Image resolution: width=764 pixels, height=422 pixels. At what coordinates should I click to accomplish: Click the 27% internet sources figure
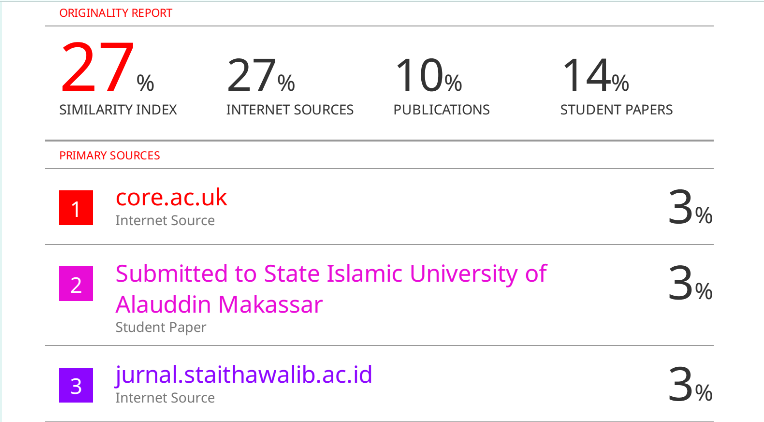tap(260, 76)
